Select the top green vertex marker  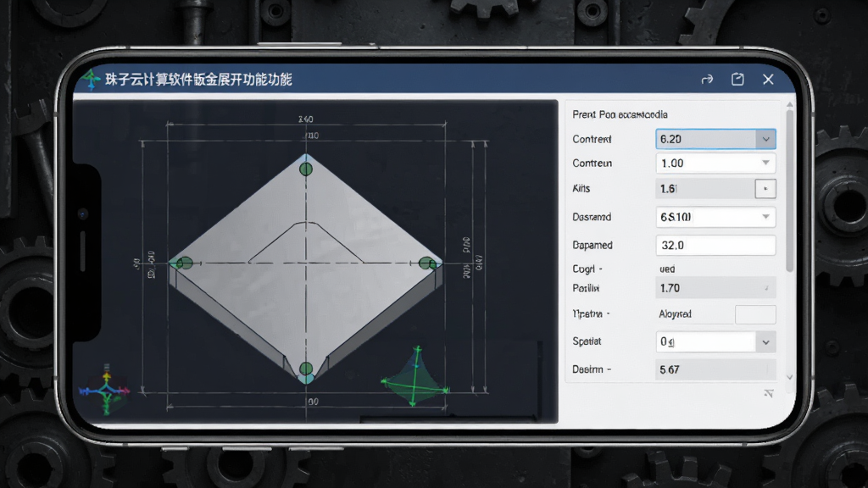305,169
